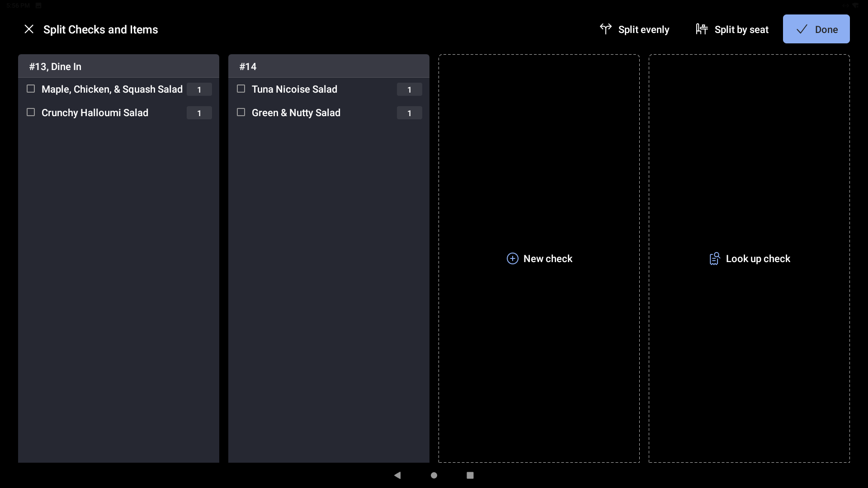Image resolution: width=868 pixels, height=488 pixels.
Task: Check the Maple, Chicken, & Squash Salad item
Action: (x=31, y=89)
